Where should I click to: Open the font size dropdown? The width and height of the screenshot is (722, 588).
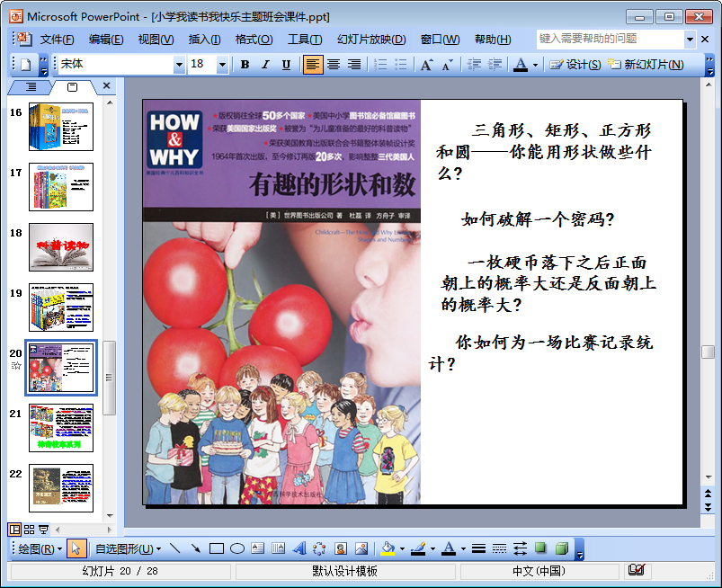coord(222,65)
